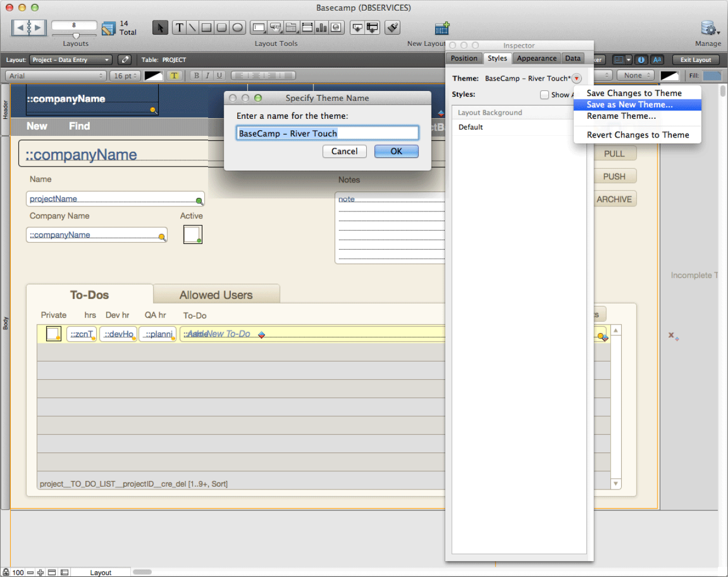Toggle the Show checkbox in Inspector
This screenshot has width=728, height=577.
(544, 95)
